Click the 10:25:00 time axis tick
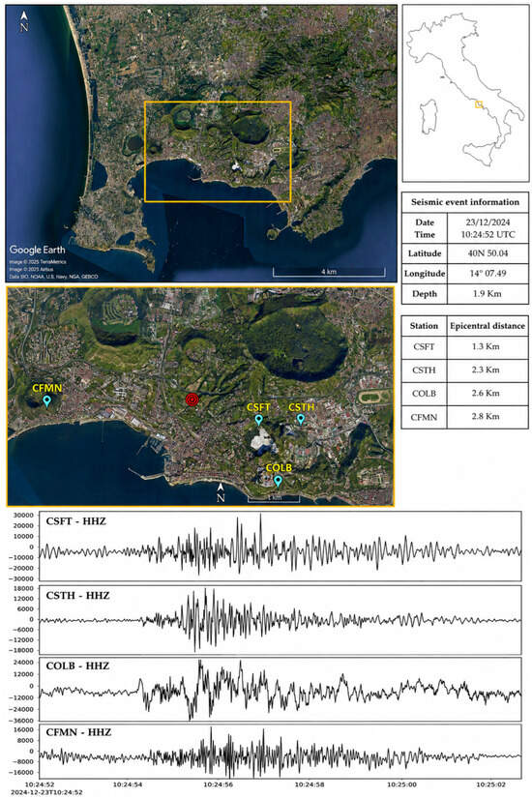Viewport: 532px width, 799px height. click(x=401, y=784)
